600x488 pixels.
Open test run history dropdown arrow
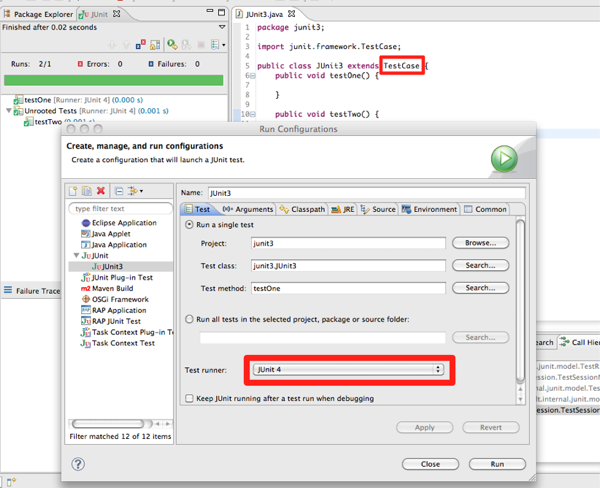coord(224,45)
